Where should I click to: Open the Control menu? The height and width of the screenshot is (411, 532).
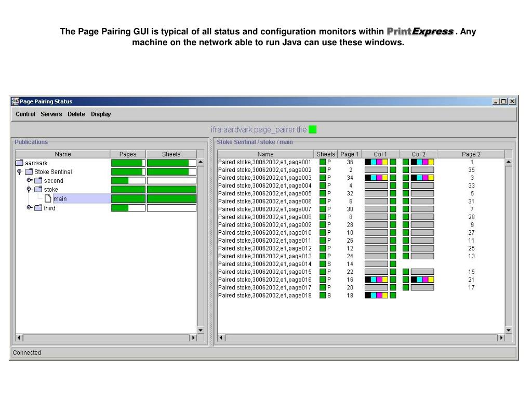(x=25, y=114)
